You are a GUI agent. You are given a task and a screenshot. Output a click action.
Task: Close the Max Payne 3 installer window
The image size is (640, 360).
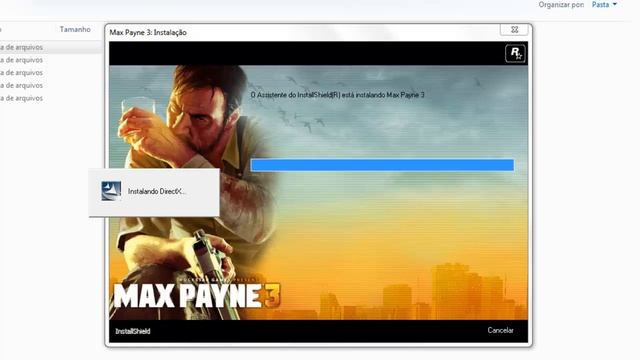click(x=514, y=30)
